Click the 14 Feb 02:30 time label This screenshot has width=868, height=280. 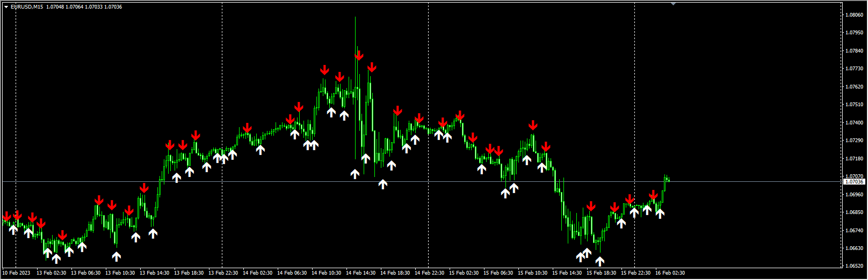(x=258, y=273)
